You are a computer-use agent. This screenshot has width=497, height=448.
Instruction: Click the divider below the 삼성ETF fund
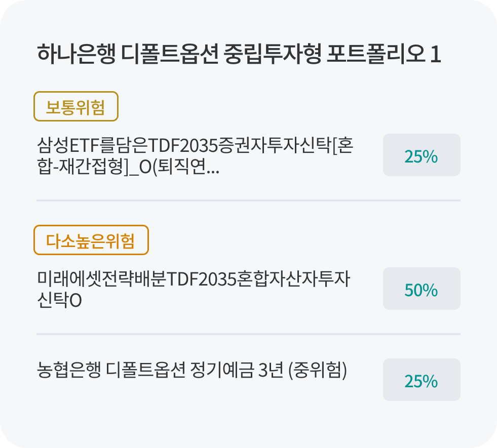tap(248, 200)
